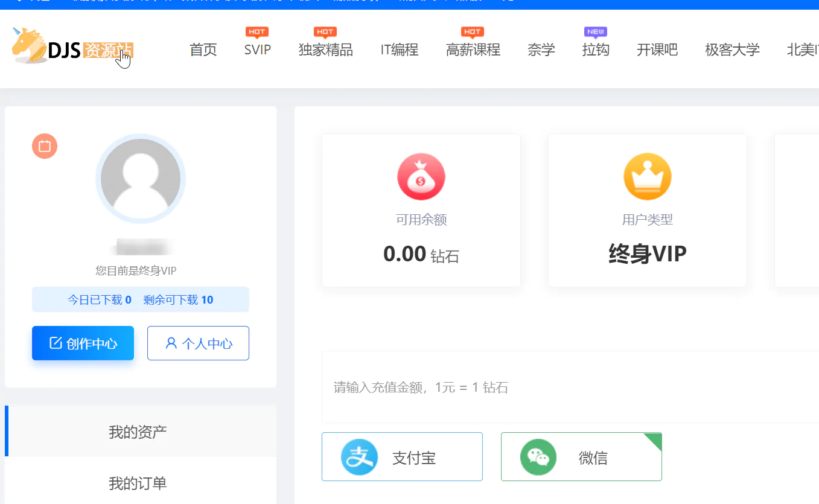Select the 我的资产 sidebar tab

click(x=141, y=431)
